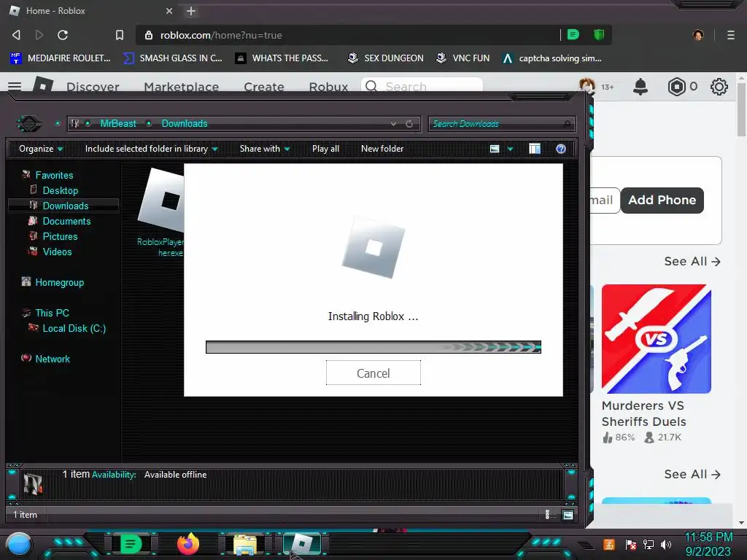Open a new browser tab
The image size is (747, 560).
191,11
